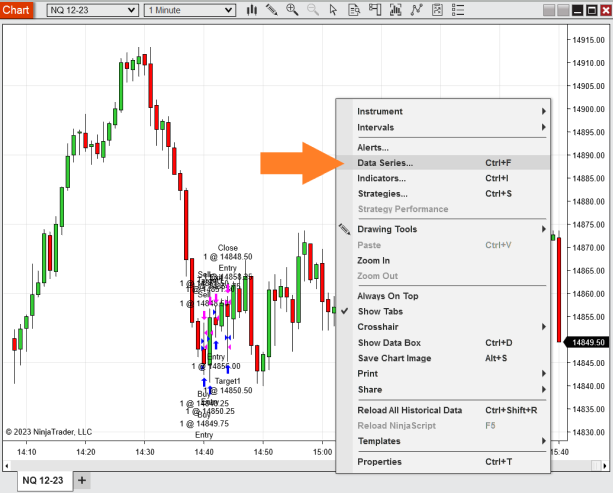Expand the Intervals submenu

click(444, 127)
